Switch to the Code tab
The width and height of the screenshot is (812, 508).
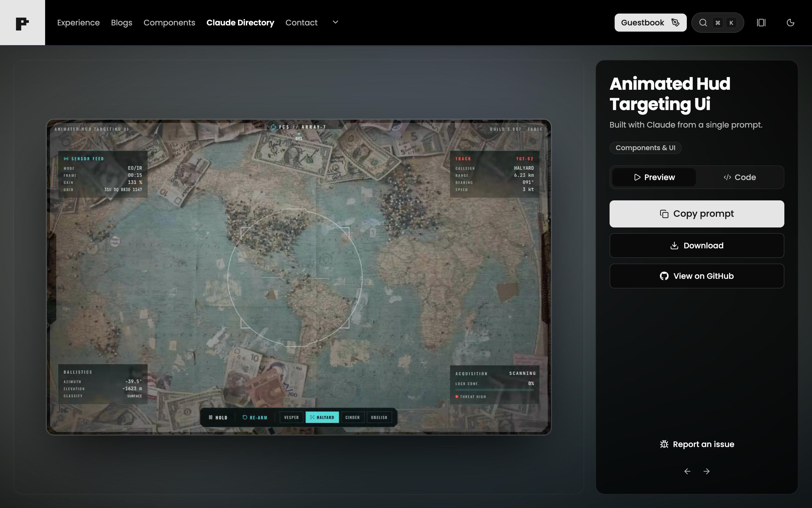tap(740, 177)
